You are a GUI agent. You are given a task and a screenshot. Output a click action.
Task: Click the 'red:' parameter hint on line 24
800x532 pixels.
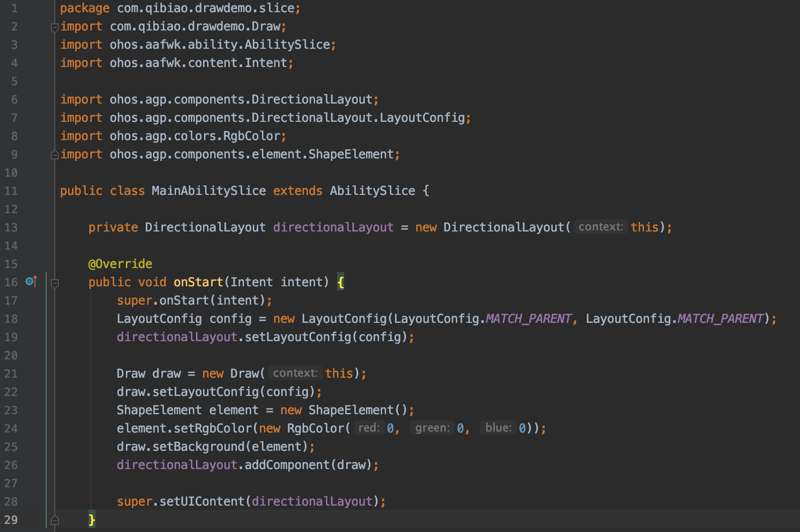click(369, 428)
